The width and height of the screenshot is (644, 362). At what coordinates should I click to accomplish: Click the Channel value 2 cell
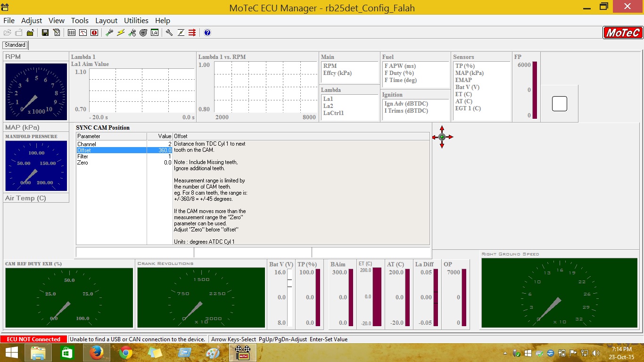160,144
